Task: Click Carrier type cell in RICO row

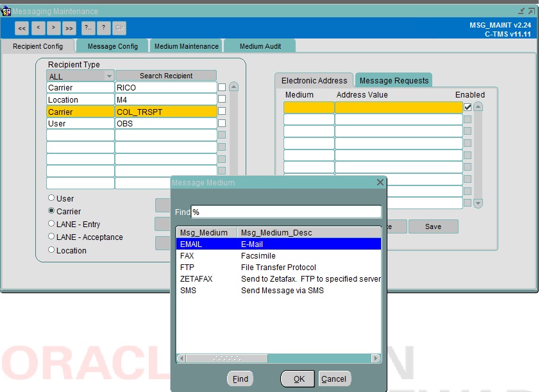Action: coord(80,87)
